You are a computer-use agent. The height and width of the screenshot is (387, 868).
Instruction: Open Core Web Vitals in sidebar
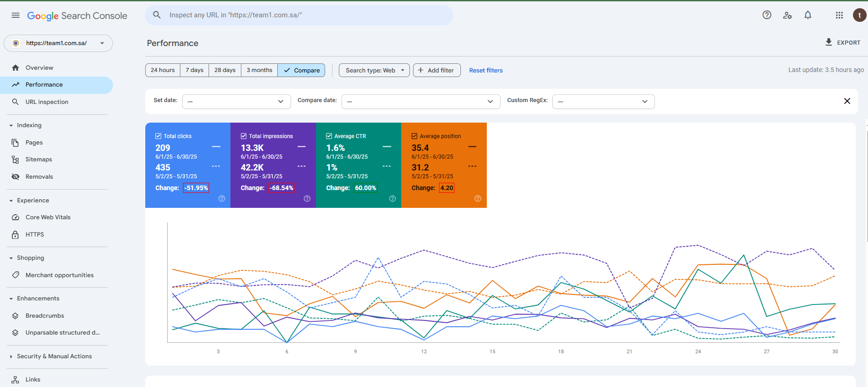click(x=48, y=217)
